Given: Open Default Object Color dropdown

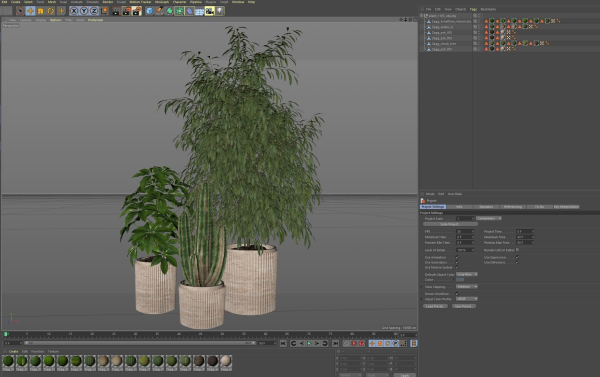Looking at the screenshot, I should tap(466, 274).
